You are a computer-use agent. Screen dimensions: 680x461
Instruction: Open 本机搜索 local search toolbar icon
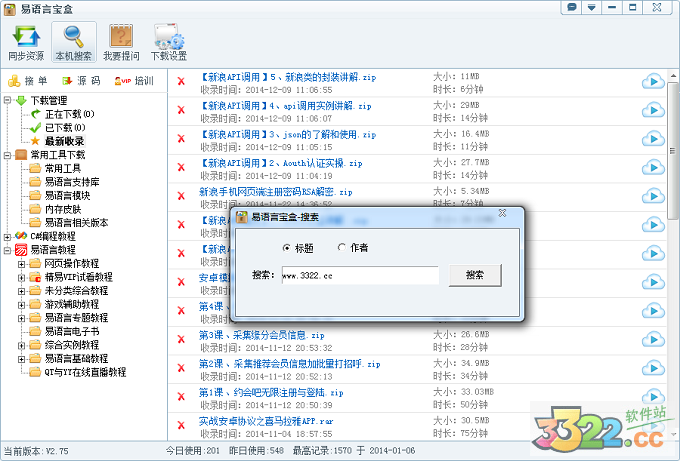pos(74,43)
